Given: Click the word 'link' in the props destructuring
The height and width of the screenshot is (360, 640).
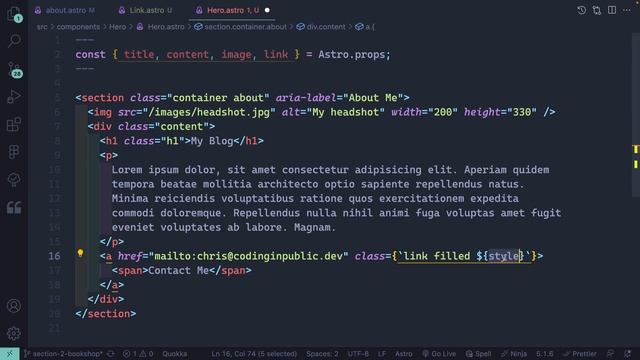Looking at the screenshot, I should [x=276, y=54].
